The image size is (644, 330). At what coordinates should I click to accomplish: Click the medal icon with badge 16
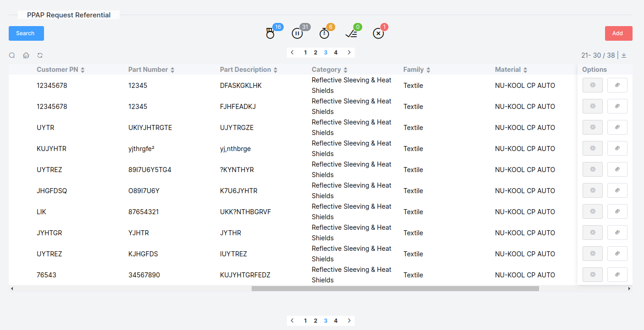[270, 33]
